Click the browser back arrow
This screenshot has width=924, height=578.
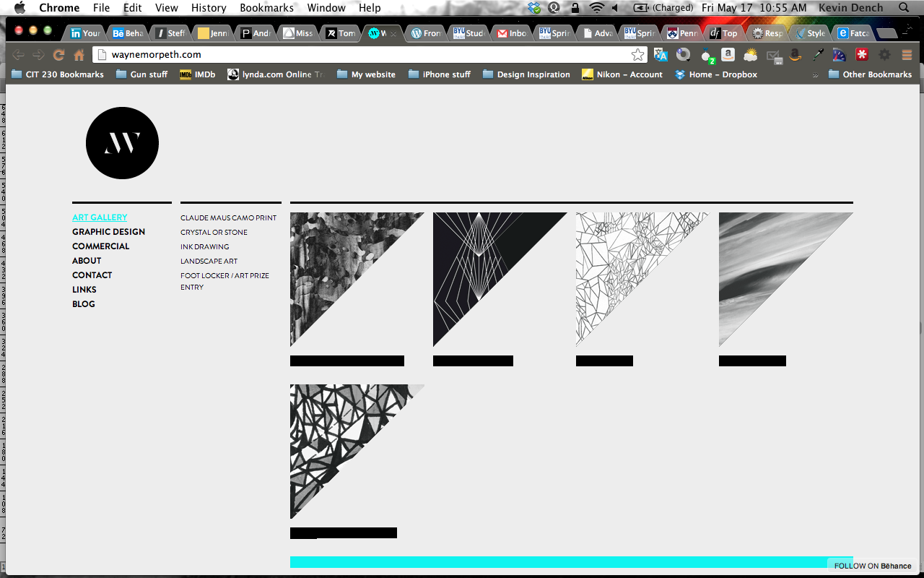click(x=19, y=55)
